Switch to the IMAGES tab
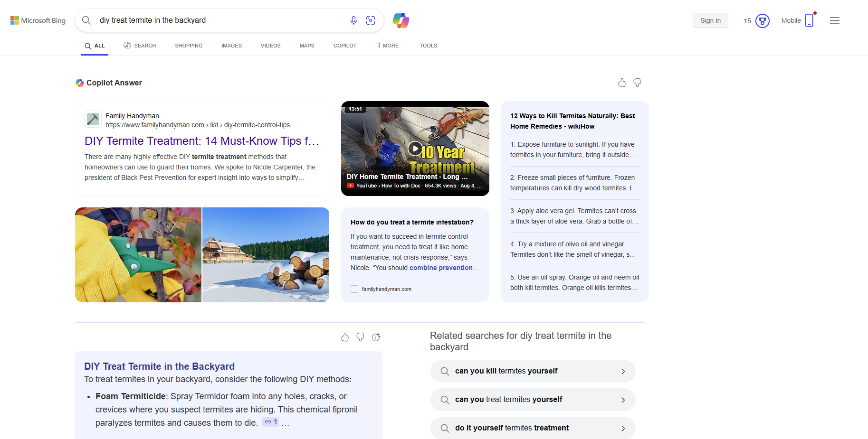 pyautogui.click(x=231, y=46)
